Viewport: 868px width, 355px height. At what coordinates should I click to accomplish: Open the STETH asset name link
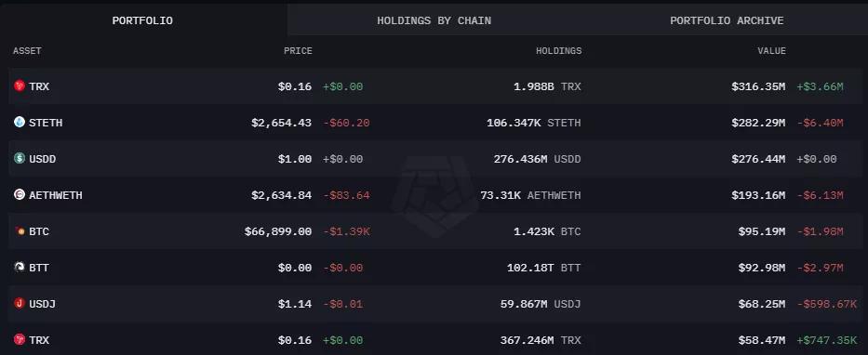click(x=46, y=123)
